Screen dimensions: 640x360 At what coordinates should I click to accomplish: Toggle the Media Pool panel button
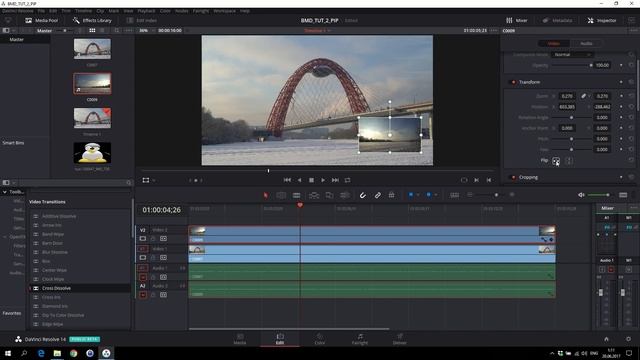pos(41,20)
